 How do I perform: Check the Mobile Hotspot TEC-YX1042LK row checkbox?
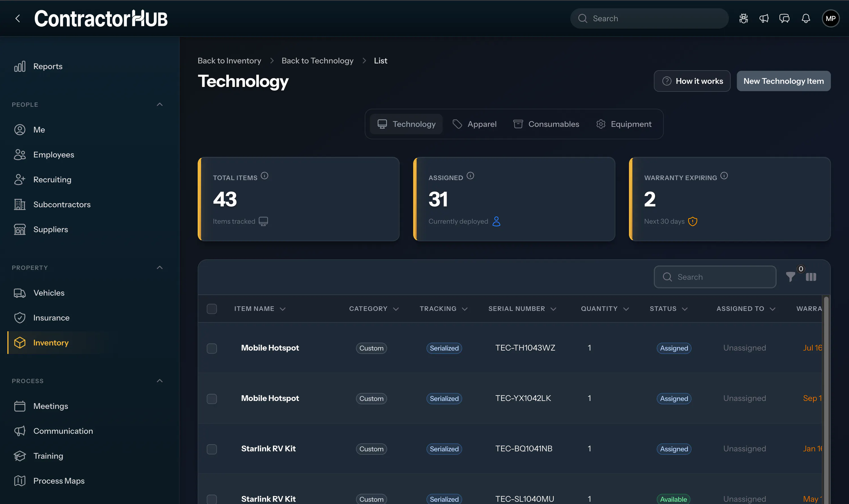(212, 398)
